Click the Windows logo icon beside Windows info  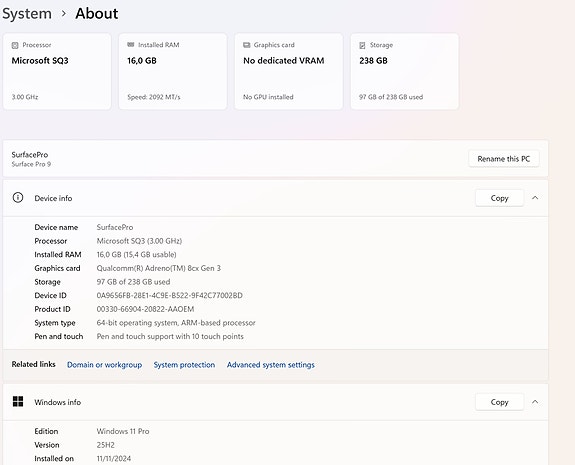coord(18,402)
